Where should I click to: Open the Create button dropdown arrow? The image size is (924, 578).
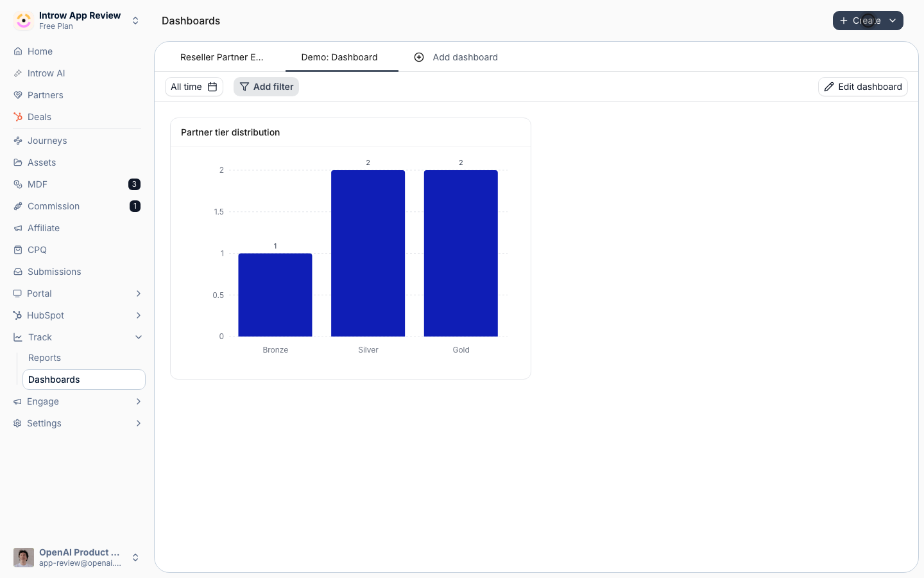(893, 21)
